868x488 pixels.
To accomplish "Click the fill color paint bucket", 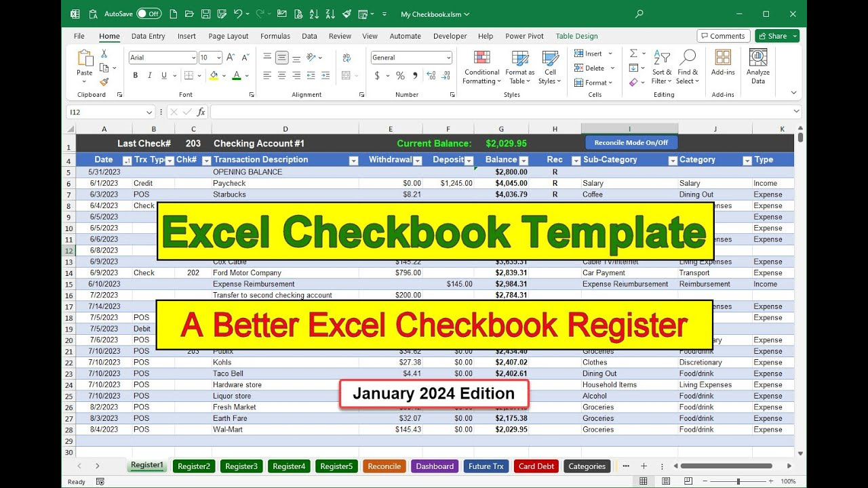I will coord(214,76).
